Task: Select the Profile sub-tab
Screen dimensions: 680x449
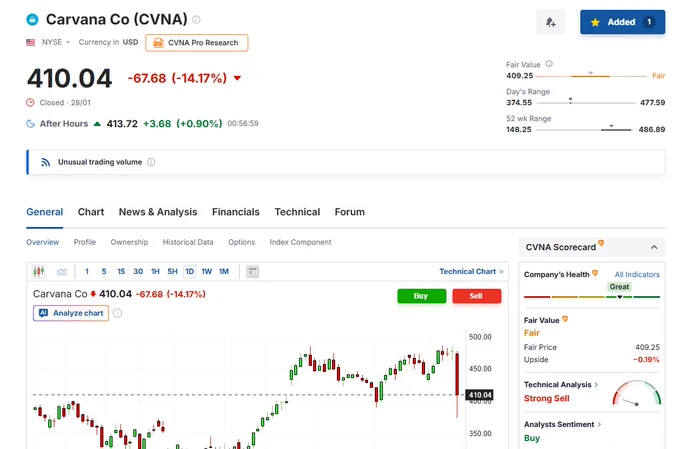Action: [85, 242]
